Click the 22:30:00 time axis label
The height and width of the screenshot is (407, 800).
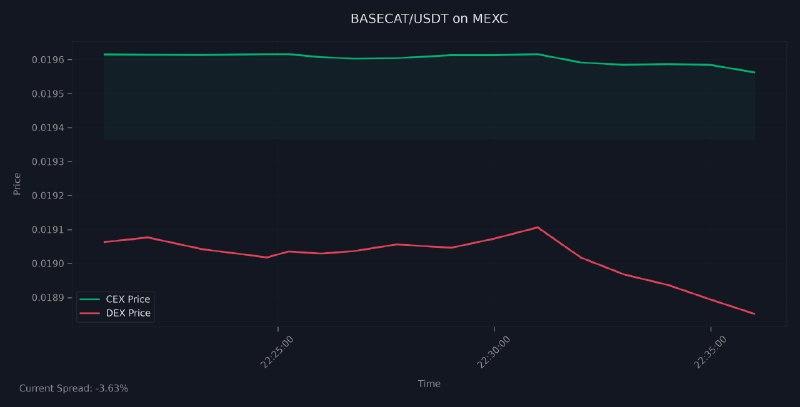click(x=493, y=352)
